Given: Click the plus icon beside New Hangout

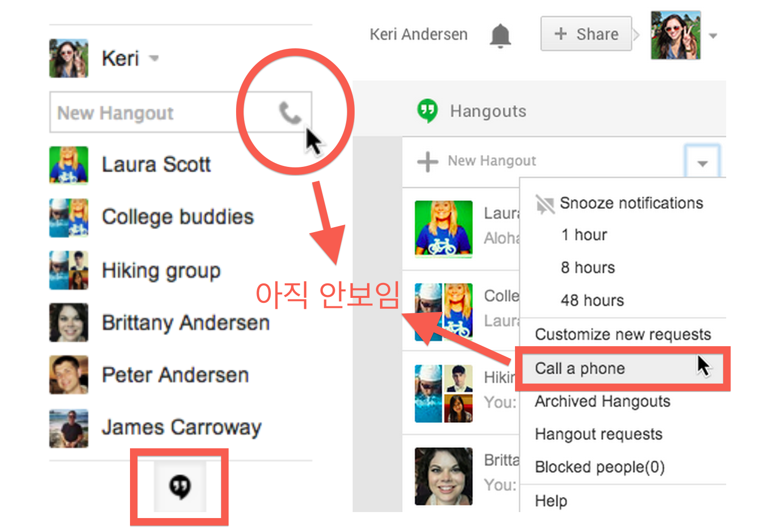Looking at the screenshot, I should pyautogui.click(x=427, y=161).
